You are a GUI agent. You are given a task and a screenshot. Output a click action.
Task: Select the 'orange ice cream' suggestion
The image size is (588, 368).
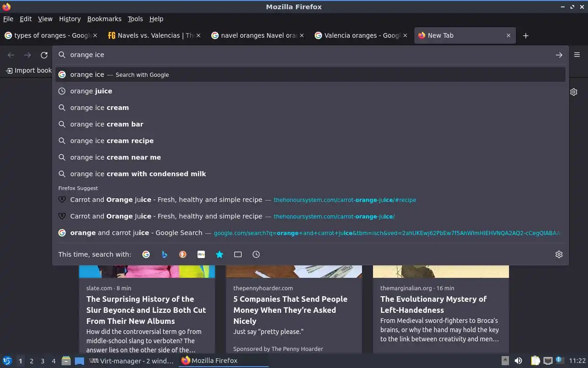point(310,108)
